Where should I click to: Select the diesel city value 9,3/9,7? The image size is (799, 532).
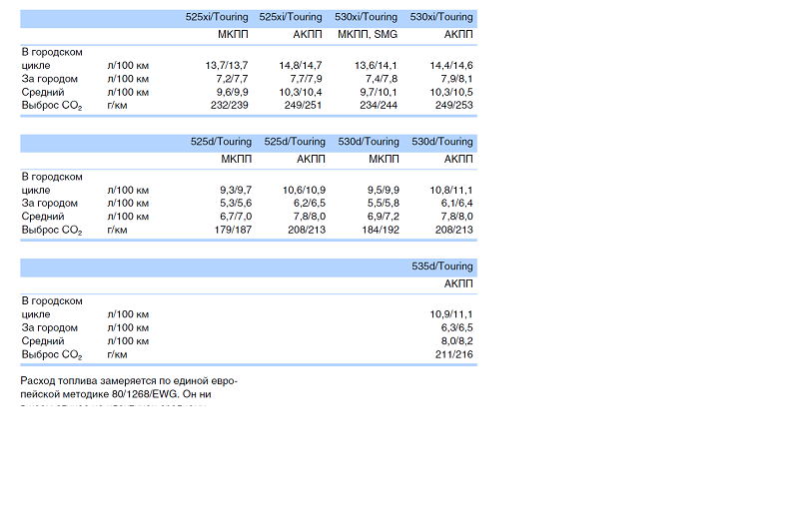tap(236, 190)
